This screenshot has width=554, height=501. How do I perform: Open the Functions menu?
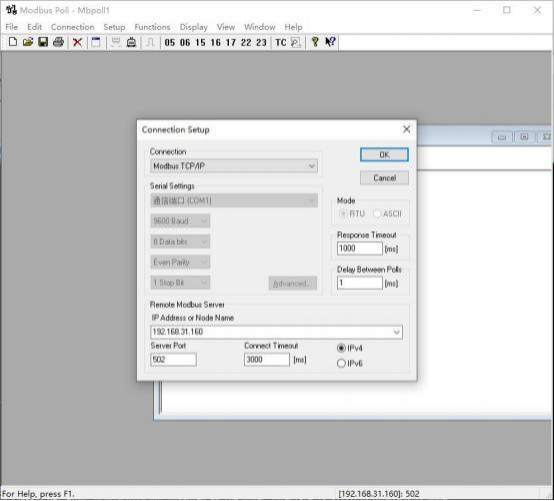click(152, 27)
